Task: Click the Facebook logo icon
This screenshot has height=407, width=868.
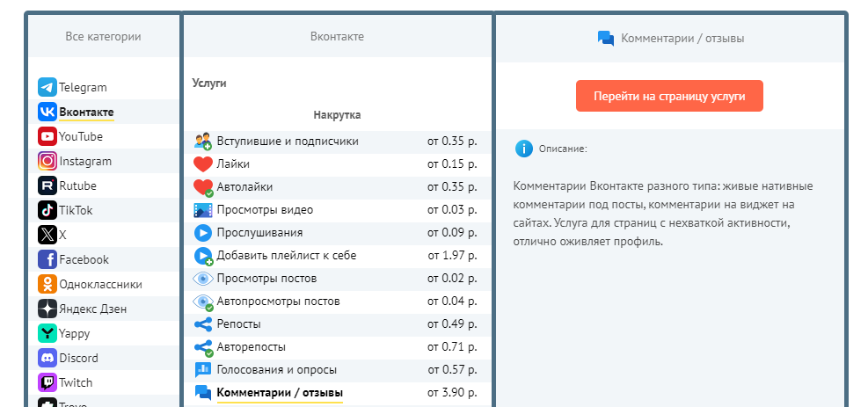Action: [x=47, y=259]
